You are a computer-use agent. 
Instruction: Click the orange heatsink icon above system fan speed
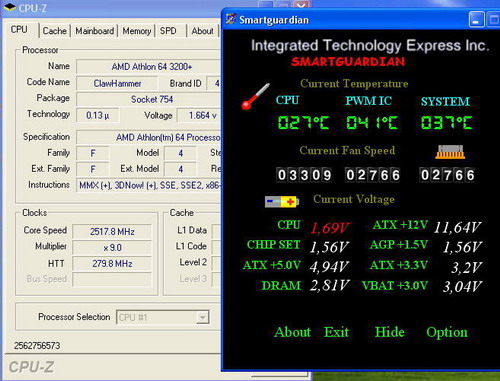[x=450, y=152]
